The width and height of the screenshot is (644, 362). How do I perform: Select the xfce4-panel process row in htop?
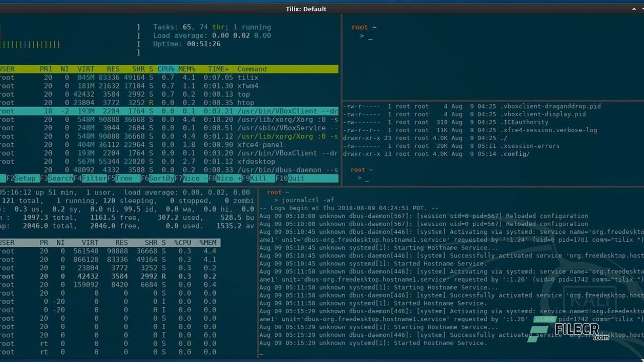pyautogui.click(x=169, y=145)
